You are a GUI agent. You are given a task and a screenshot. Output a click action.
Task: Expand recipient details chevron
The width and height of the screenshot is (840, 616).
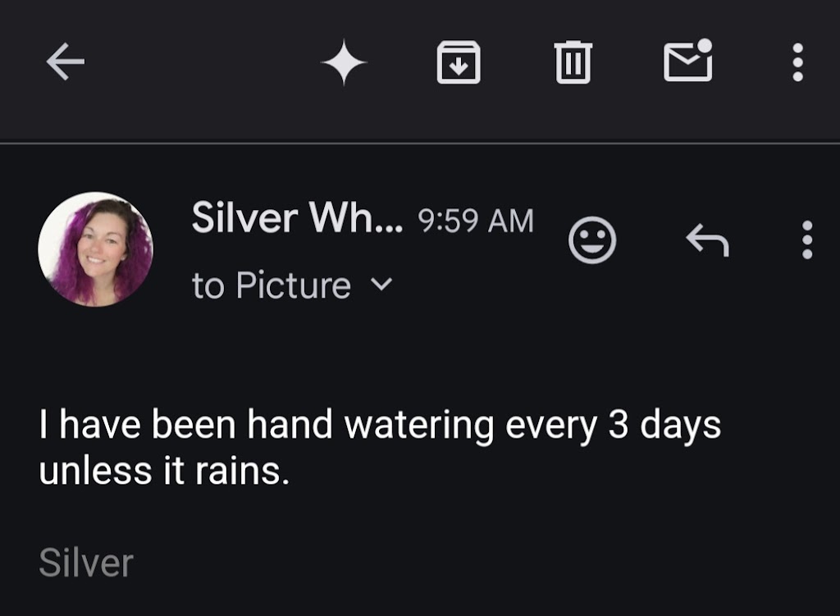tap(381, 285)
